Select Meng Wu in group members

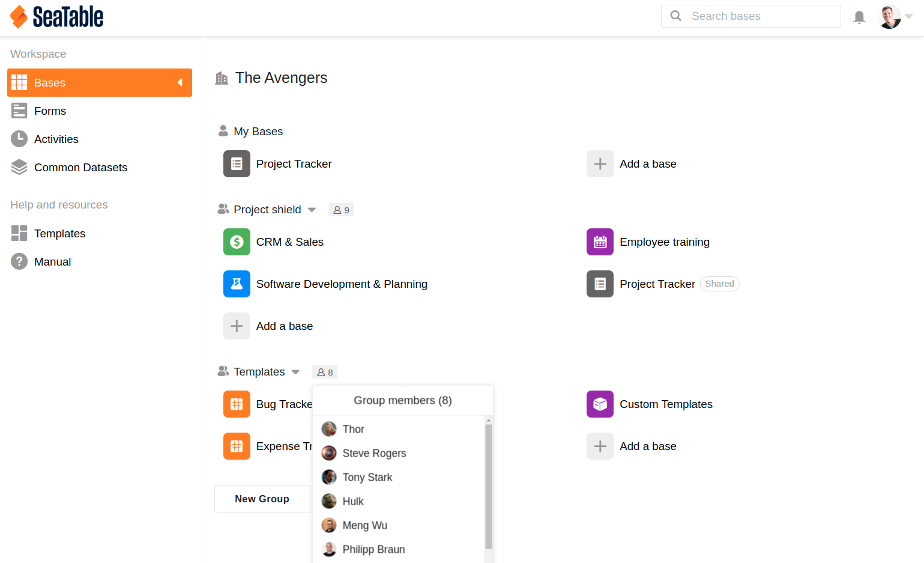399,525
